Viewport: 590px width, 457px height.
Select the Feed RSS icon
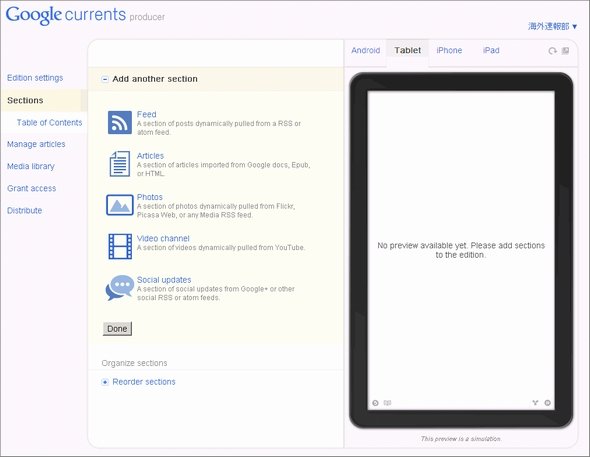(120, 122)
